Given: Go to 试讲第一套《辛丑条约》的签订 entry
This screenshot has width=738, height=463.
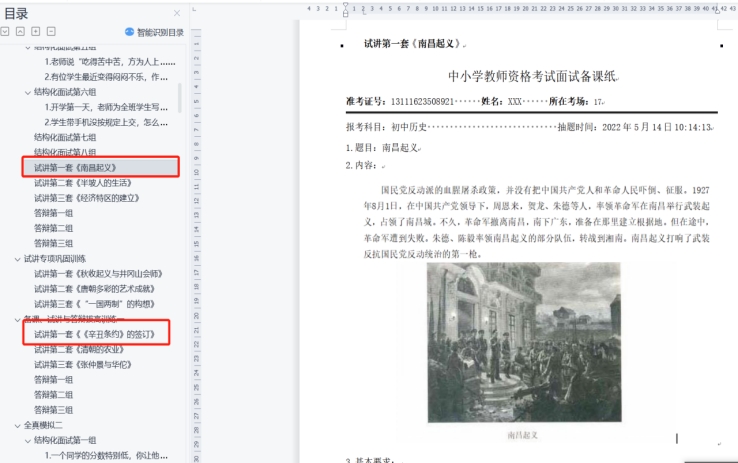Looking at the screenshot, I should click(x=95, y=334).
